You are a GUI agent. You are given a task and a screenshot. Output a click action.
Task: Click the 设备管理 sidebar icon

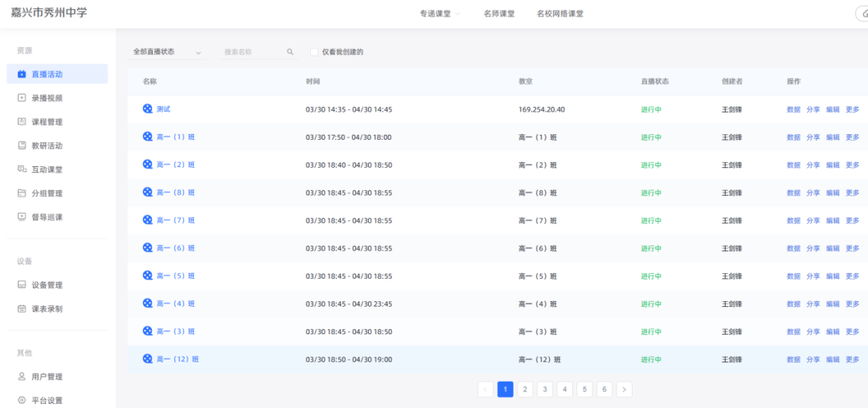22,285
